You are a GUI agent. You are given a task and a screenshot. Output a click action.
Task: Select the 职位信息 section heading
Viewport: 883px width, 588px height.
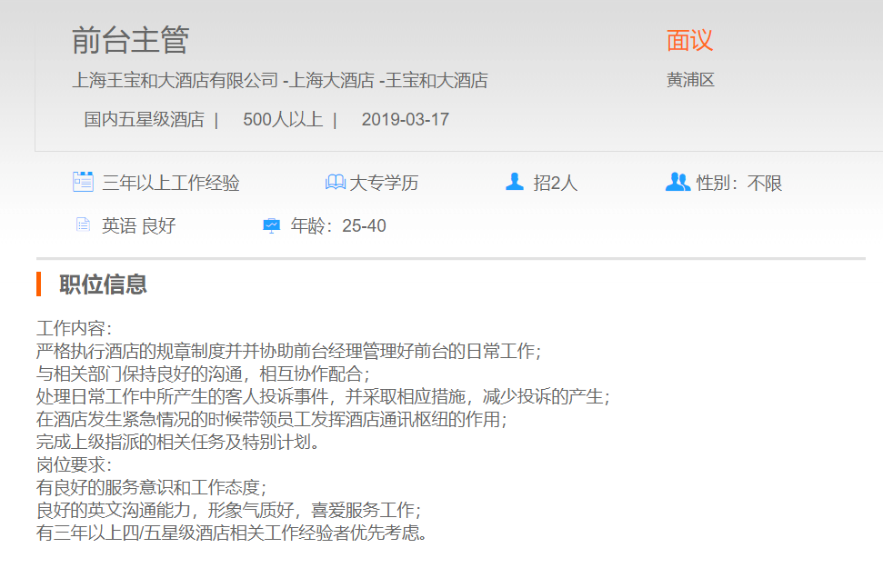pyautogui.click(x=103, y=284)
